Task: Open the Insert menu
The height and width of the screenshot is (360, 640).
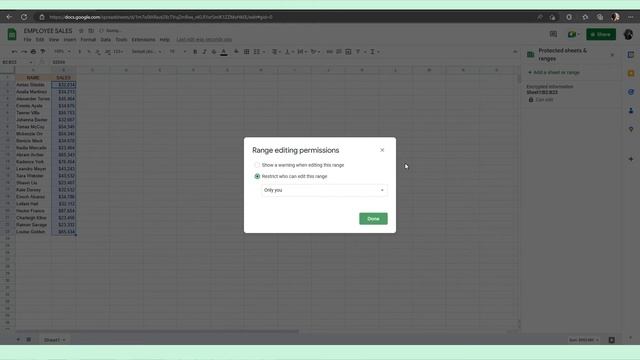Action: point(70,40)
